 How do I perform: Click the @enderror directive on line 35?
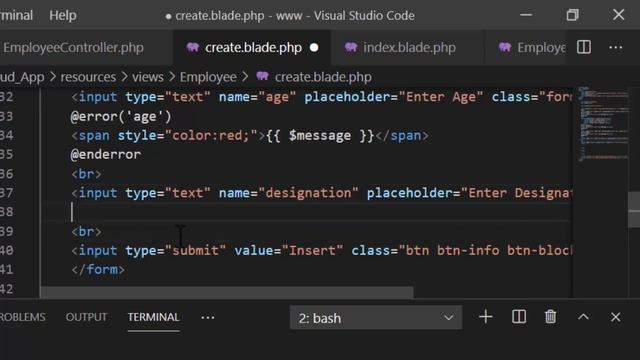click(106, 155)
